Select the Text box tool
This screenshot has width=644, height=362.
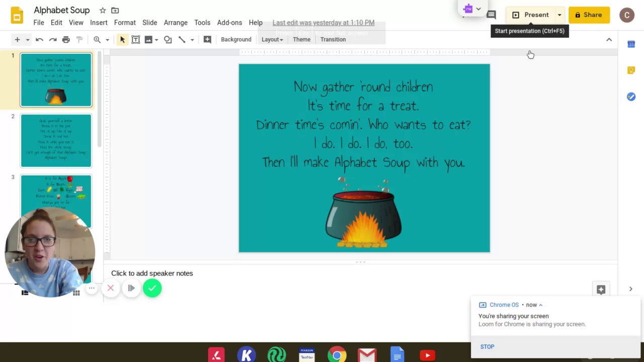pyautogui.click(x=135, y=39)
